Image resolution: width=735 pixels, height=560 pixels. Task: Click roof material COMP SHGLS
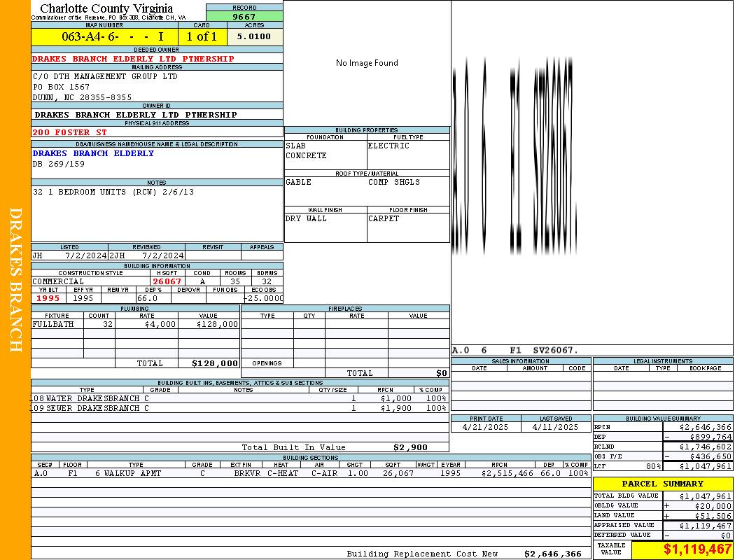[x=394, y=182]
